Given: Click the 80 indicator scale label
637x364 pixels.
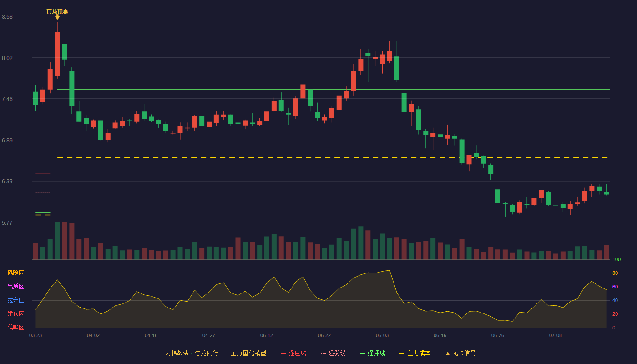Looking at the screenshot, I should point(615,273).
